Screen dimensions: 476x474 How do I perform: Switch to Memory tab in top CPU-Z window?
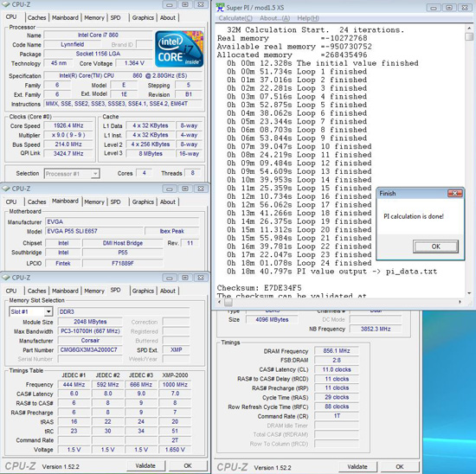click(x=94, y=17)
